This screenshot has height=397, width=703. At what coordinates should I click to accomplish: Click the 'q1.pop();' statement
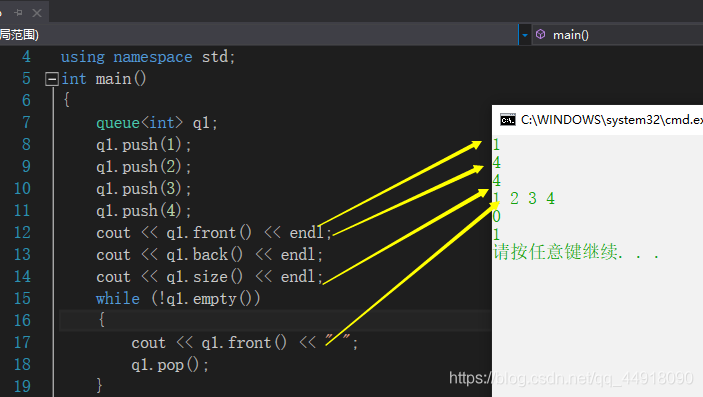tap(170, 365)
